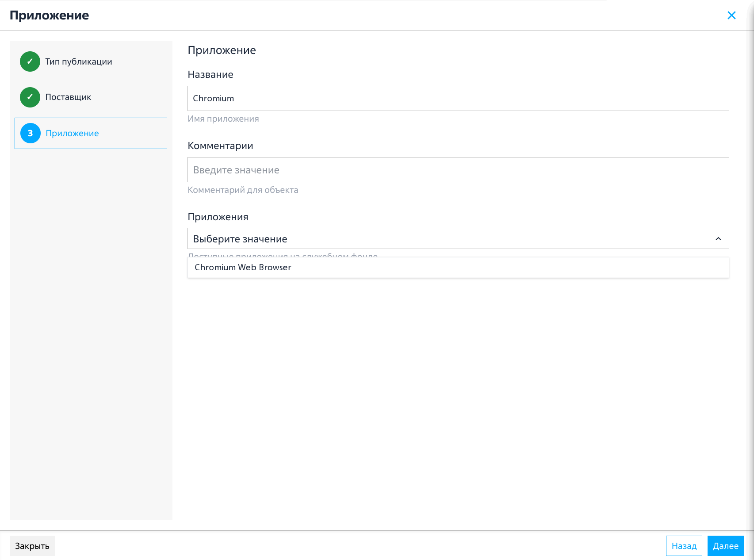Click the blue step 3 circle

point(31,133)
